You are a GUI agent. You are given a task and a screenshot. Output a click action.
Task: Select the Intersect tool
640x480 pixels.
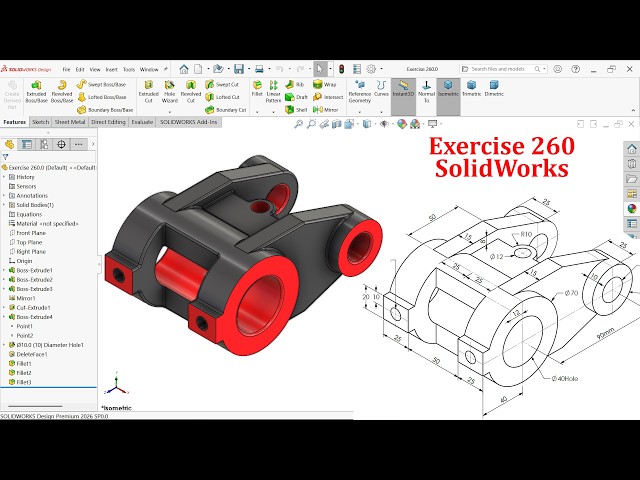[328, 97]
